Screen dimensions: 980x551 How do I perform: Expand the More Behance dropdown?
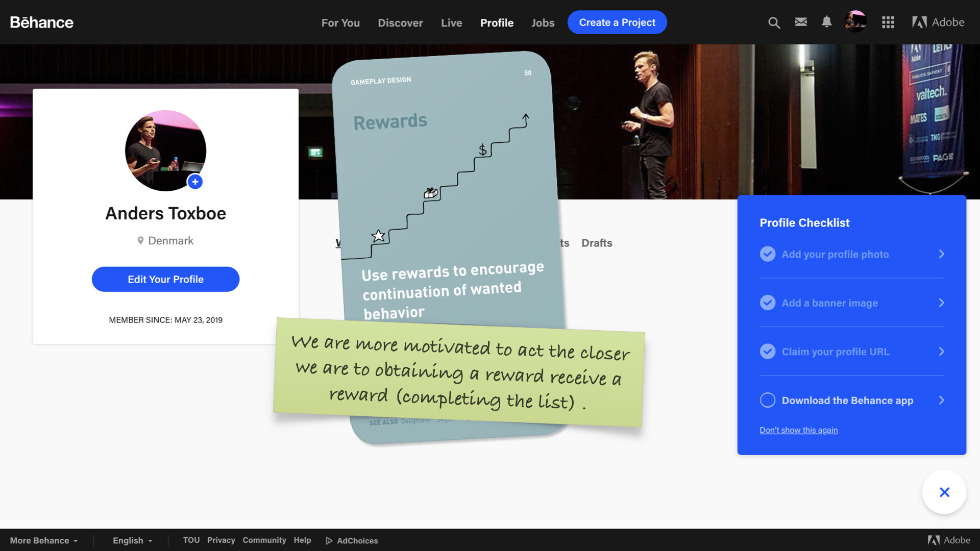coord(44,540)
